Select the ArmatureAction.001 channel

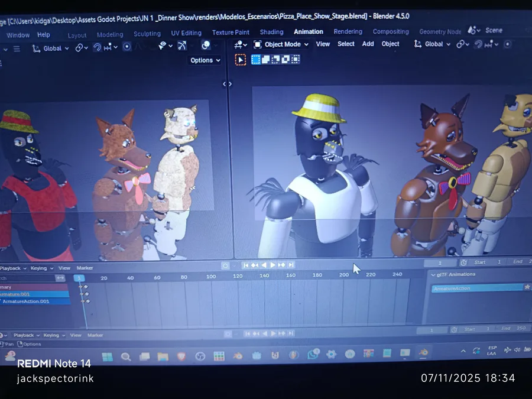click(35, 301)
